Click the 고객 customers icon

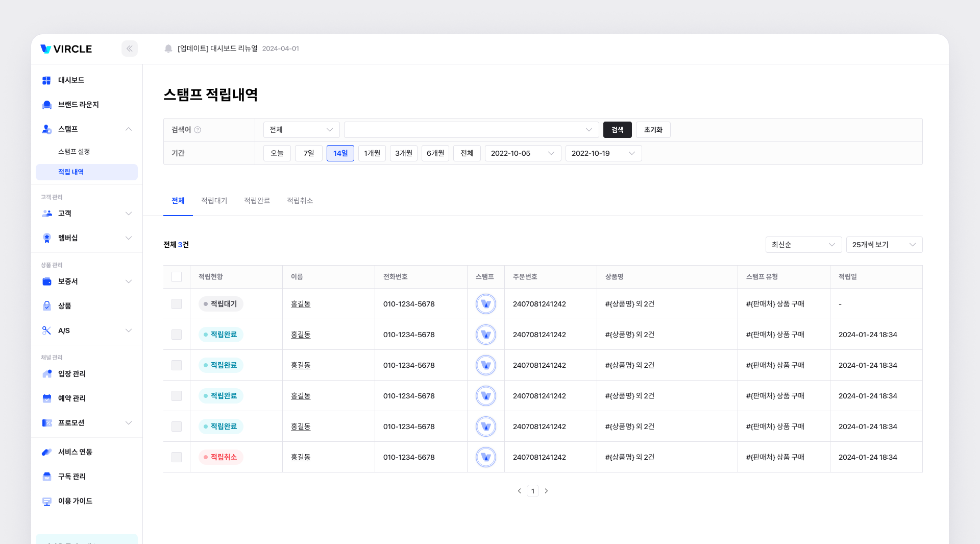point(46,214)
